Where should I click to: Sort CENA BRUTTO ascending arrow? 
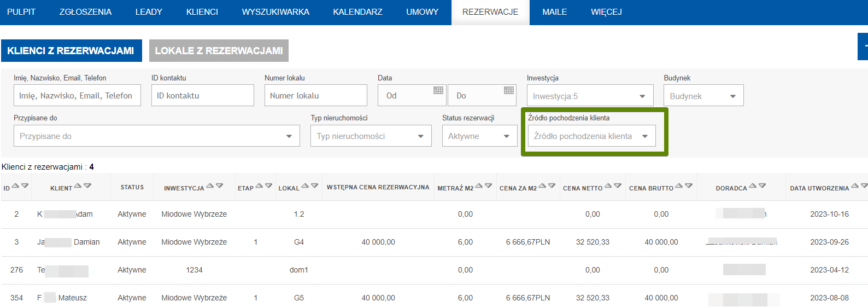tap(679, 186)
